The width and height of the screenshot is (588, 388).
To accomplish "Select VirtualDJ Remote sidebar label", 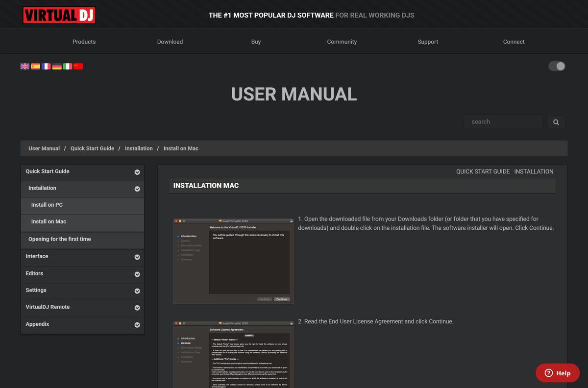I will [48, 307].
